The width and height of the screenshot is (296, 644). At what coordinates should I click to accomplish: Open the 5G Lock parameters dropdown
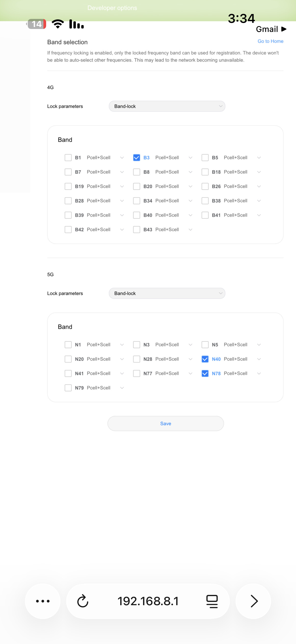(167, 293)
